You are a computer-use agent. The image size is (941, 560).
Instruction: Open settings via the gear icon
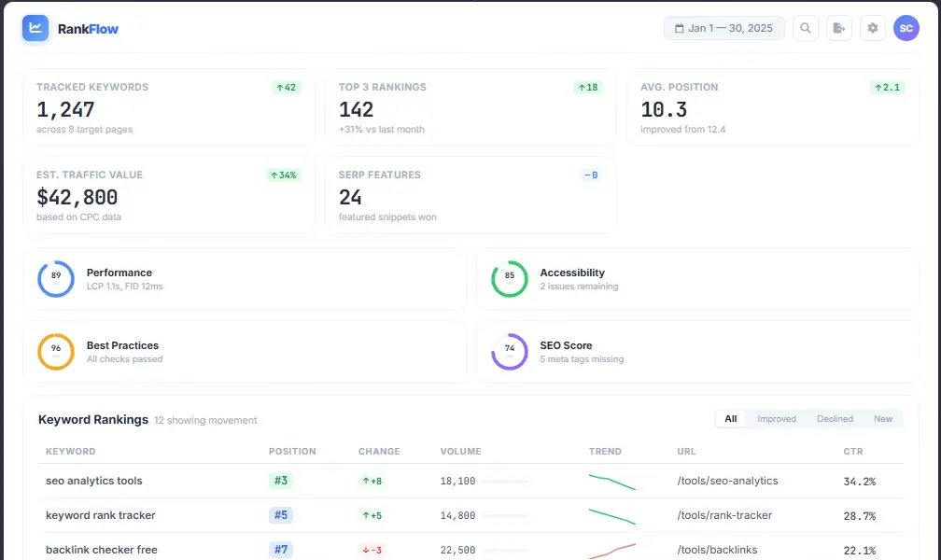click(x=872, y=28)
